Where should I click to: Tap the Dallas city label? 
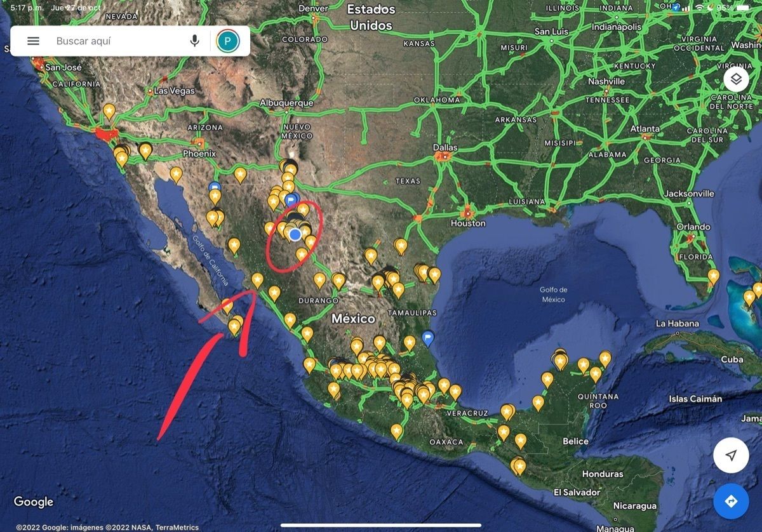pos(445,147)
